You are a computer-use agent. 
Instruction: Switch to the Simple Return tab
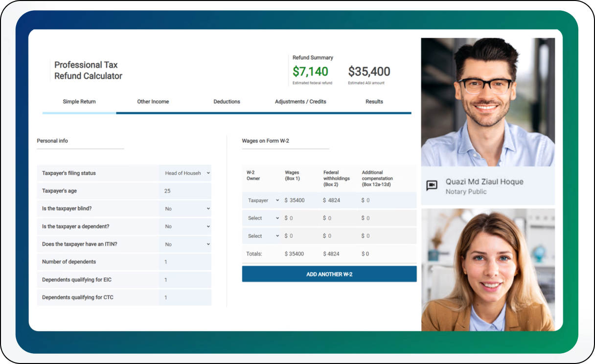(79, 102)
